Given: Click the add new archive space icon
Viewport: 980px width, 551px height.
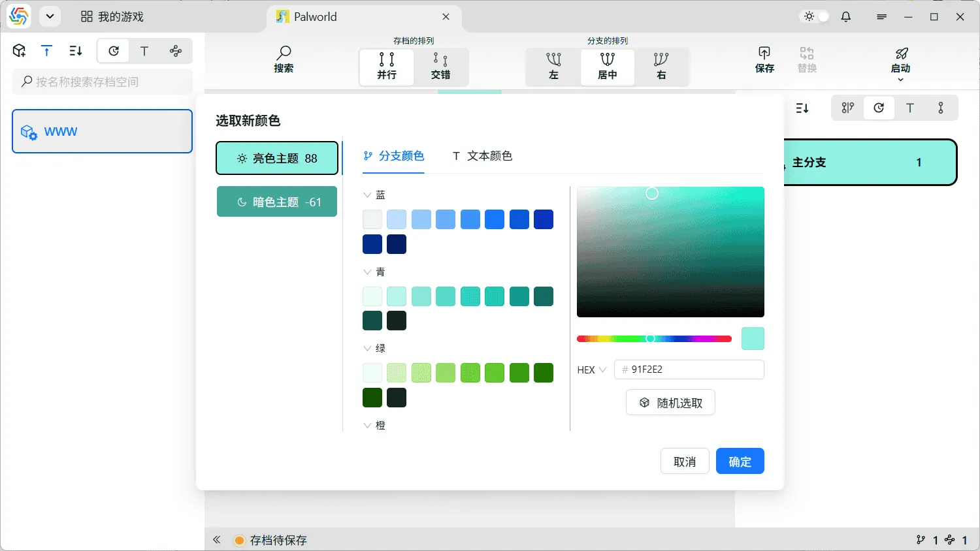Looking at the screenshot, I should click(x=18, y=50).
